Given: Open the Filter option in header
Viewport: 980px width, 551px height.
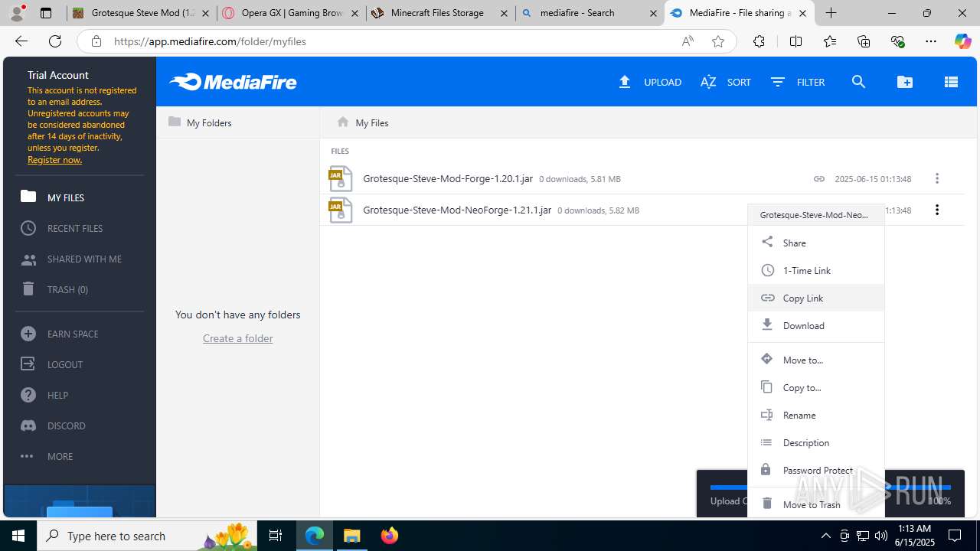Looking at the screenshot, I should pyautogui.click(x=798, y=82).
